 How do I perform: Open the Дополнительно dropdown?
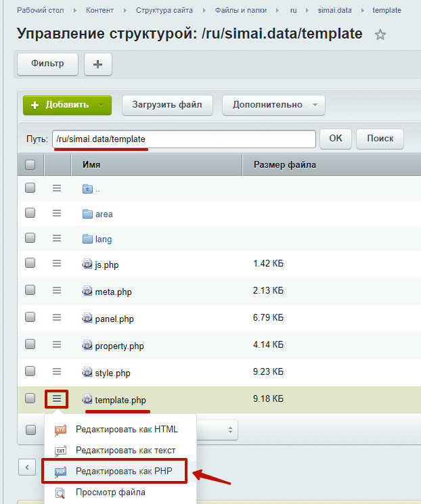(x=273, y=105)
